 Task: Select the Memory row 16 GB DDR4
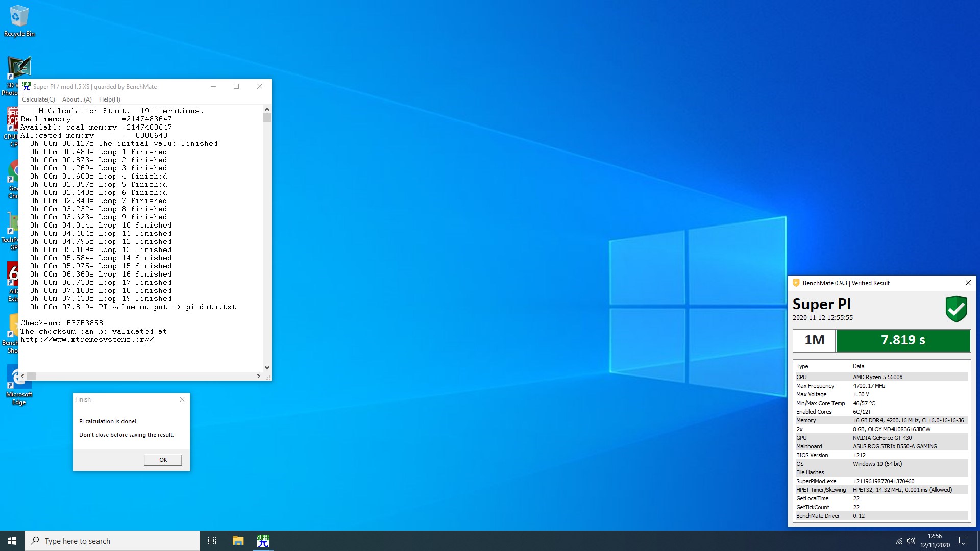[x=881, y=420]
